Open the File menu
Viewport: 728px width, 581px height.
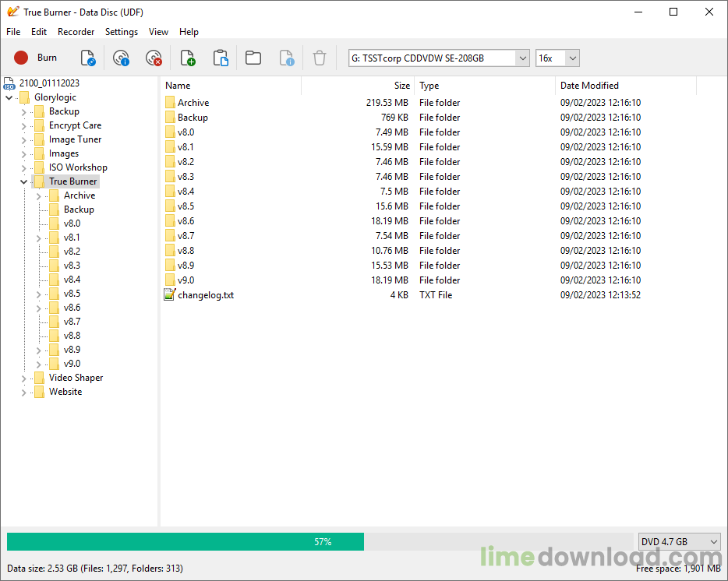click(13, 32)
